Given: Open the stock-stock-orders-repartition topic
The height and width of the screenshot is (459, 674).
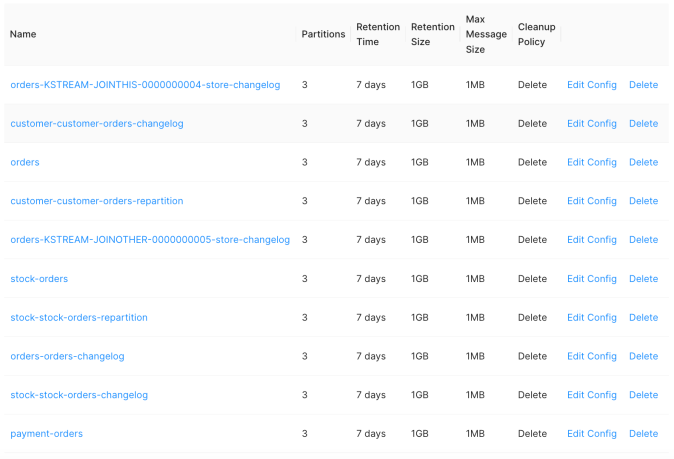Looking at the screenshot, I should click(x=79, y=318).
